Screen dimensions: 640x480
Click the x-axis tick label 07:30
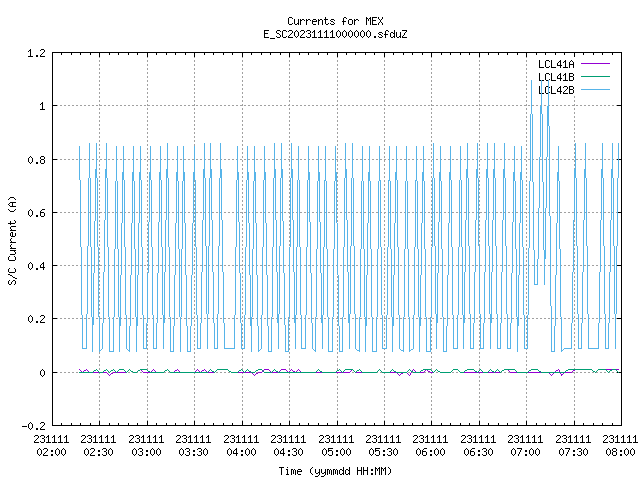click(x=573, y=452)
